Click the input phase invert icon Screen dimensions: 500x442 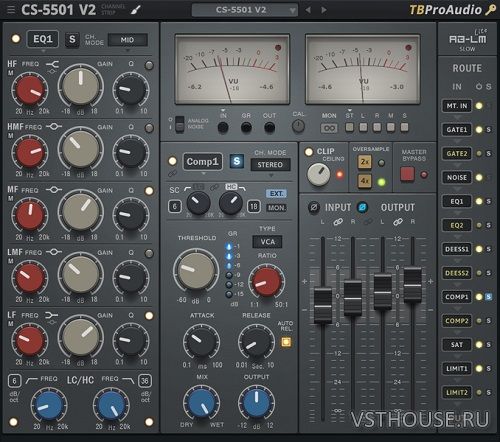313,207
